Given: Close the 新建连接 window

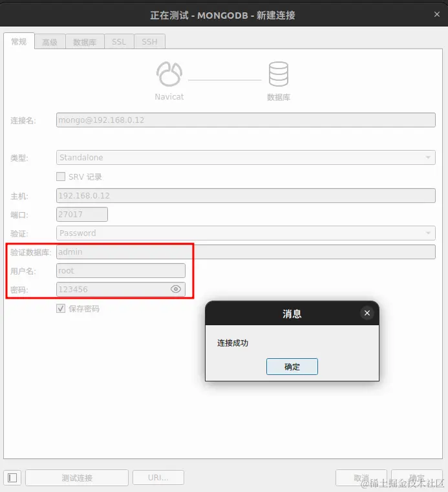Looking at the screenshot, I should pyautogui.click(x=437, y=14).
